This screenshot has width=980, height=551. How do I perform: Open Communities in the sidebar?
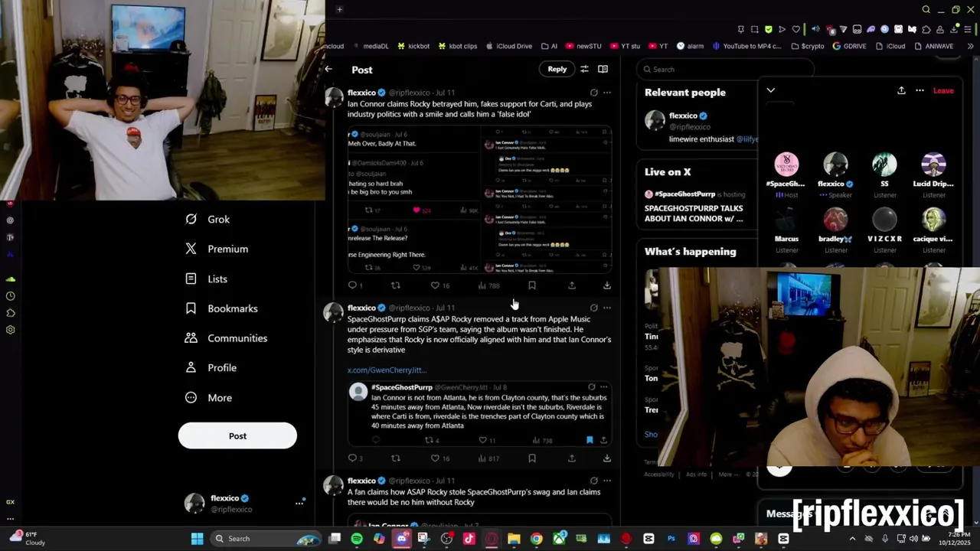(x=226, y=338)
